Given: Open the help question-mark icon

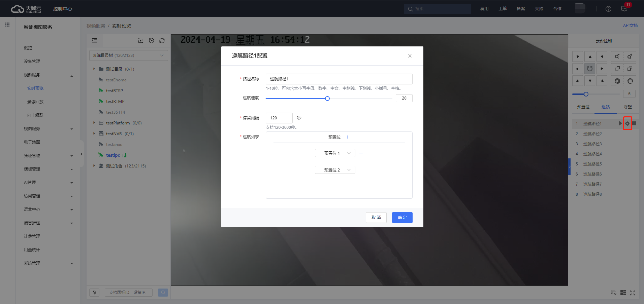Looking at the screenshot, I should click(608, 9).
